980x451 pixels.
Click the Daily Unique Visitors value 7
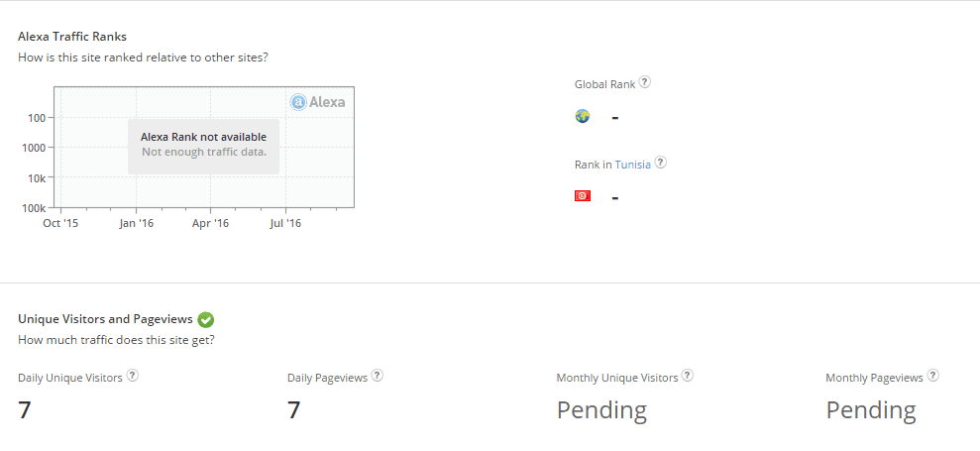(x=25, y=409)
